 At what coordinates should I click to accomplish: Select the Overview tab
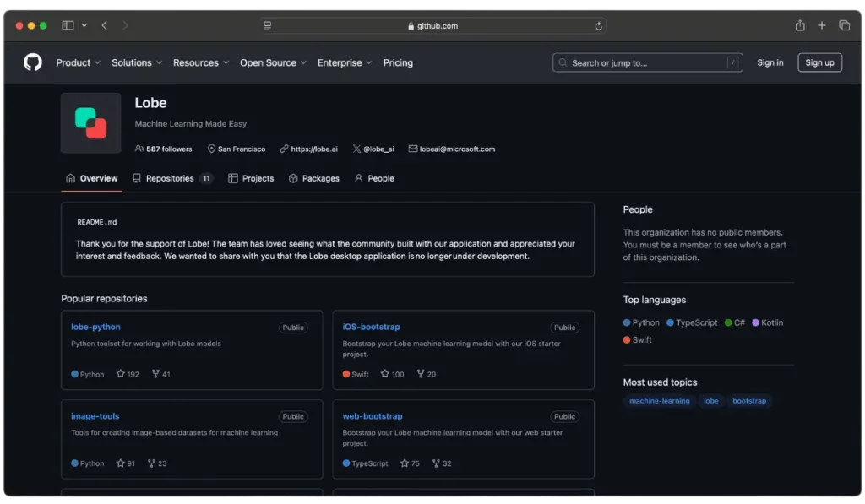click(91, 178)
